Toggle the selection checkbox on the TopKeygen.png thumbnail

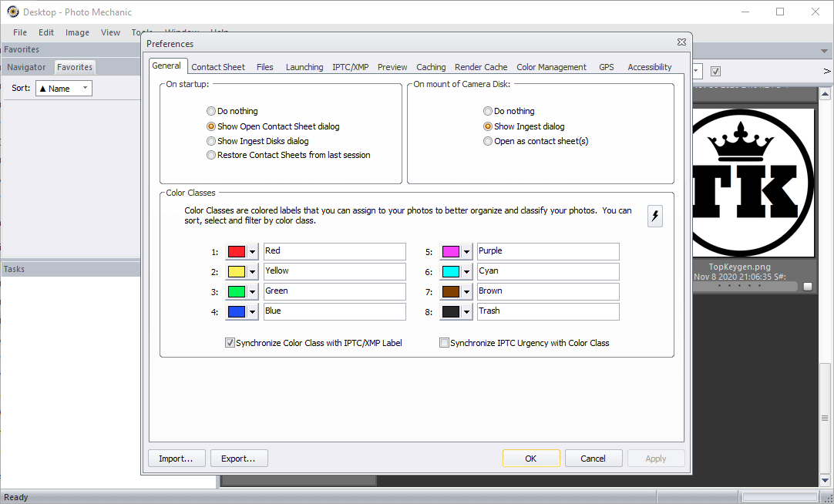click(807, 287)
